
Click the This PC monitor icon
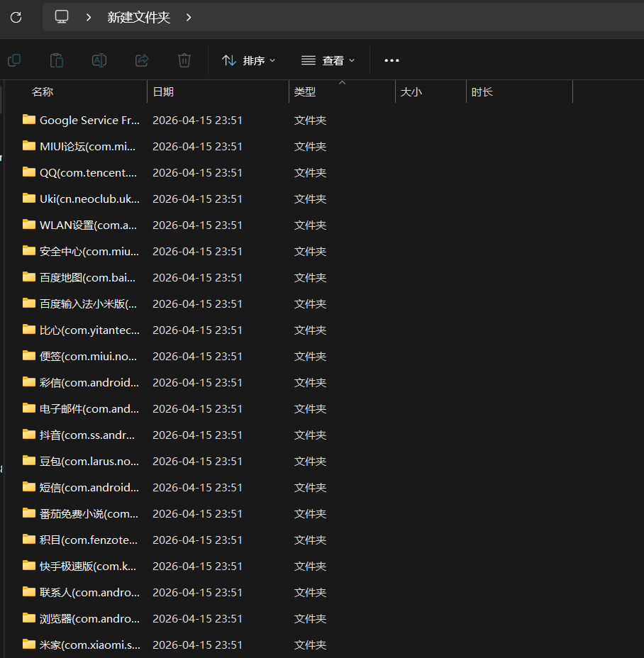point(62,17)
